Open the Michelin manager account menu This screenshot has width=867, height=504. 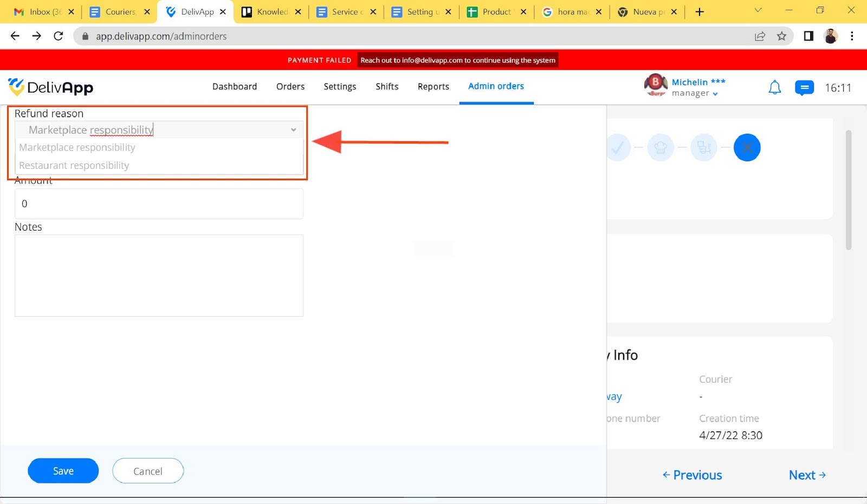[685, 87]
